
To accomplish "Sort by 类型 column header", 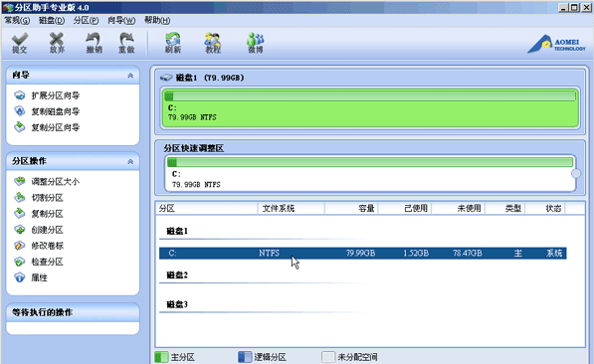I will (x=505, y=208).
